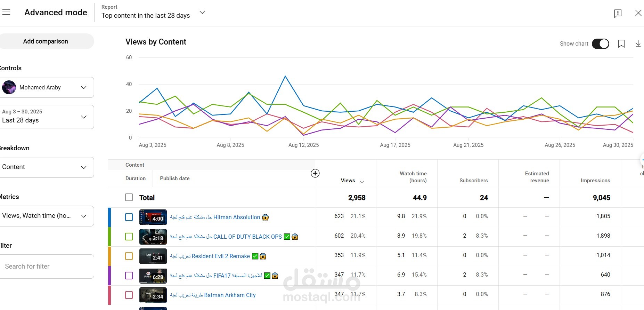Click the total subscribers value 24

pos(484,198)
